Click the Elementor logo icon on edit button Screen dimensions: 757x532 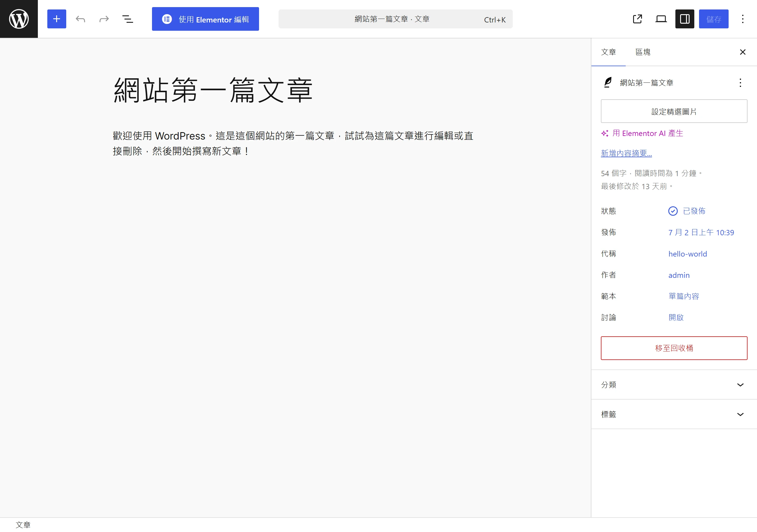(x=167, y=19)
